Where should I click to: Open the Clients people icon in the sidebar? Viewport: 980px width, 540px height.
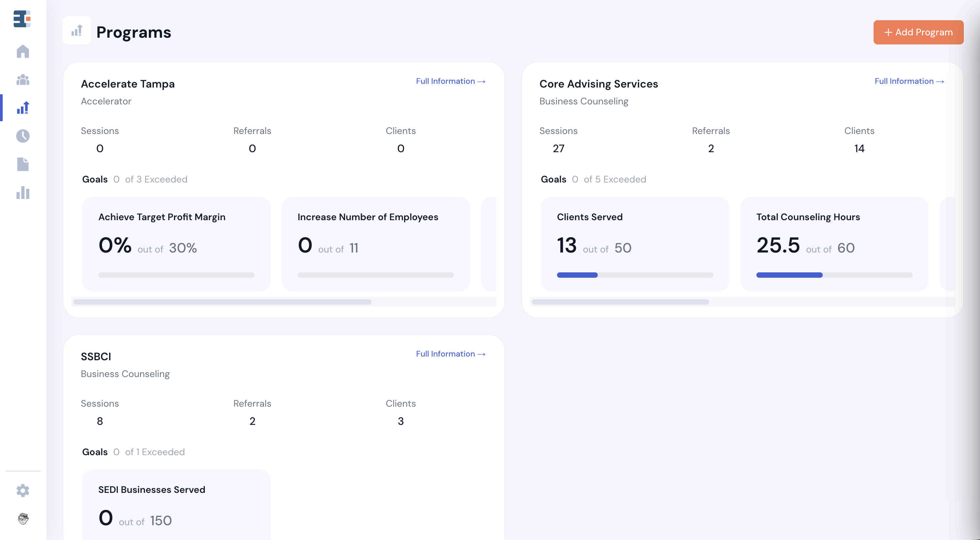click(x=23, y=80)
